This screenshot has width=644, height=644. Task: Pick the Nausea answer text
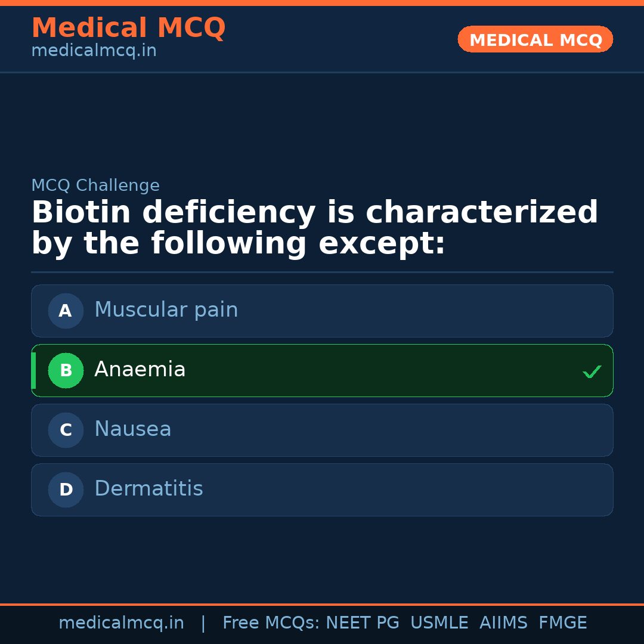(132, 429)
